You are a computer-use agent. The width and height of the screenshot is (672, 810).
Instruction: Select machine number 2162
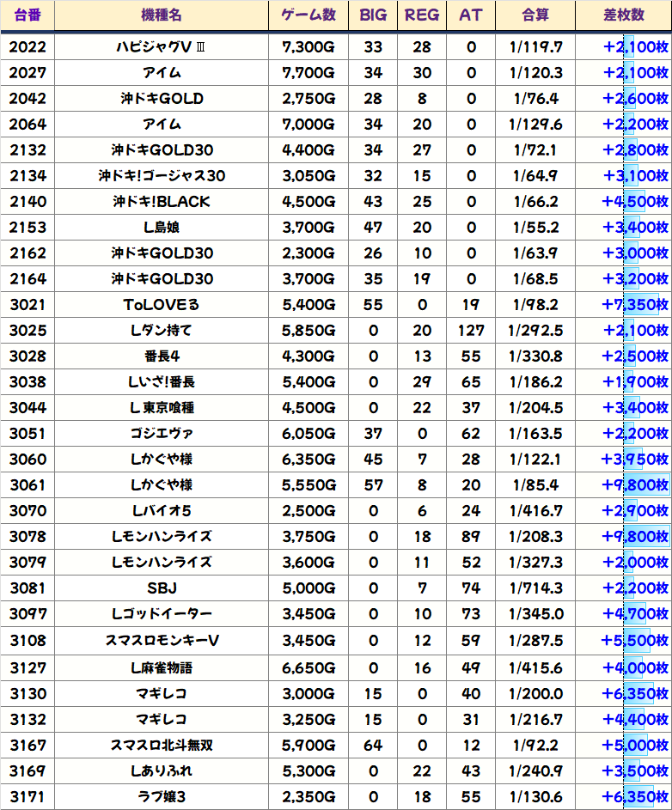pyautogui.click(x=27, y=253)
